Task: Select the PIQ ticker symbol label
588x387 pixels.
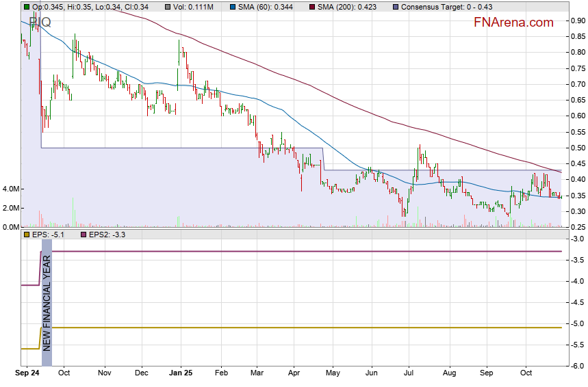Action: coord(40,22)
